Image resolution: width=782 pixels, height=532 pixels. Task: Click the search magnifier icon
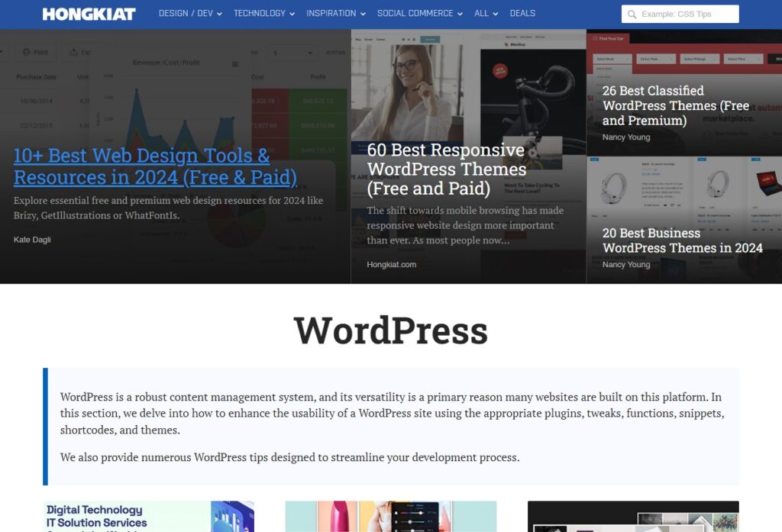point(632,14)
